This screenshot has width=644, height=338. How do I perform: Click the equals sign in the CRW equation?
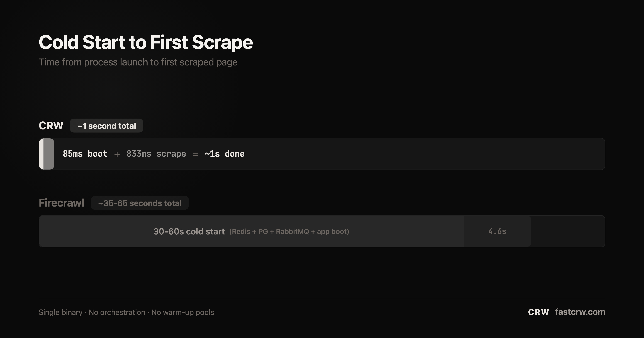[x=196, y=154]
